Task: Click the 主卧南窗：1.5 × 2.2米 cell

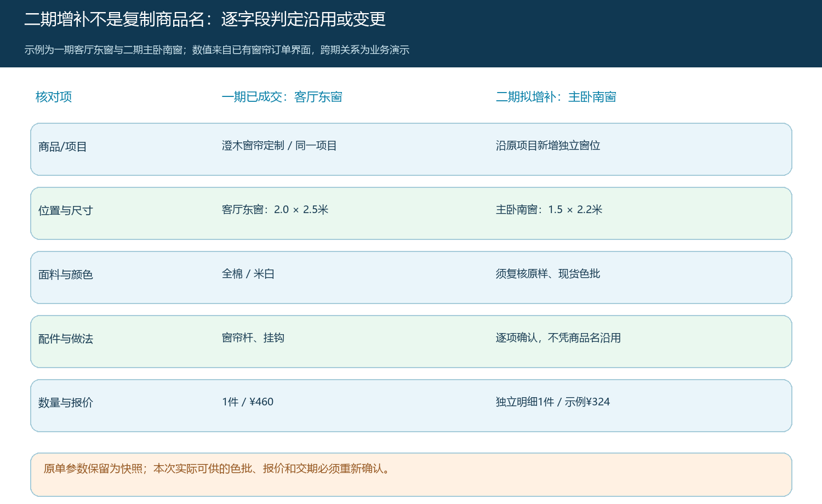Action: pos(549,210)
